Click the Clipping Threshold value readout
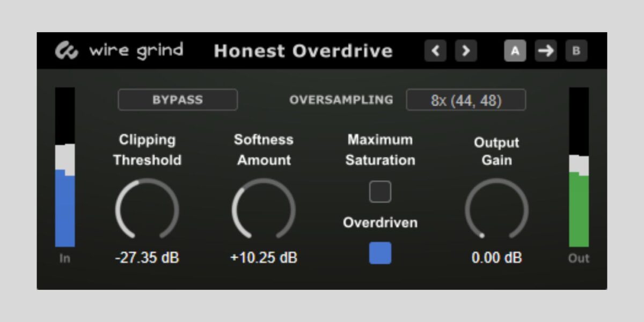The width and height of the screenshot is (644, 322). click(147, 258)
